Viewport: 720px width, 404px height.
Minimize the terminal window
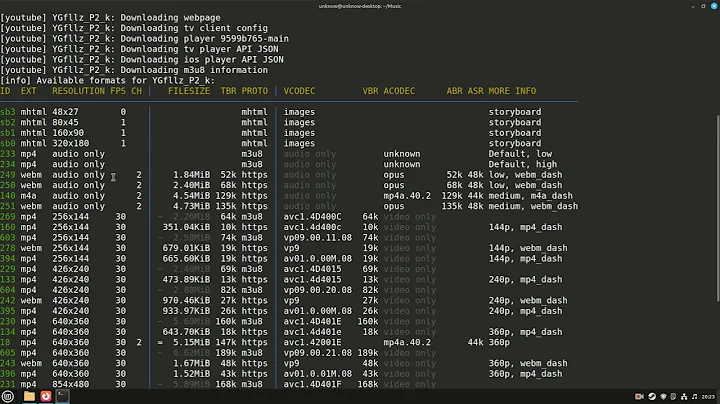[692, 6]
